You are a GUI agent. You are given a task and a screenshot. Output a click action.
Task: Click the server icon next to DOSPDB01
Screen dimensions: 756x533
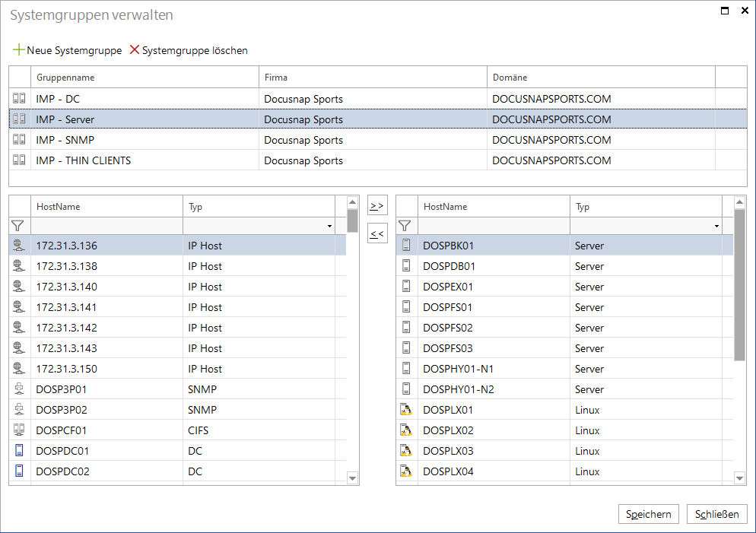click(406, 265)
